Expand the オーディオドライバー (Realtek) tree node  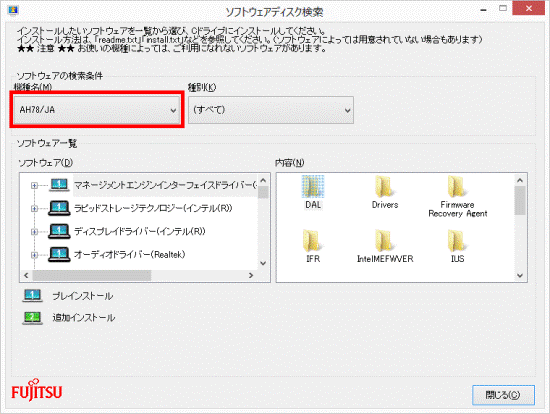(34, 255)
